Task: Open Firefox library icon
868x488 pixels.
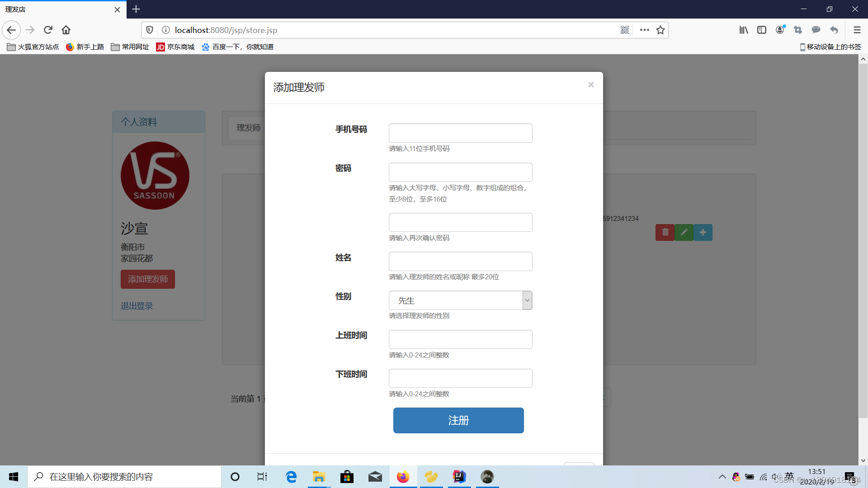Action: (744, 30)
